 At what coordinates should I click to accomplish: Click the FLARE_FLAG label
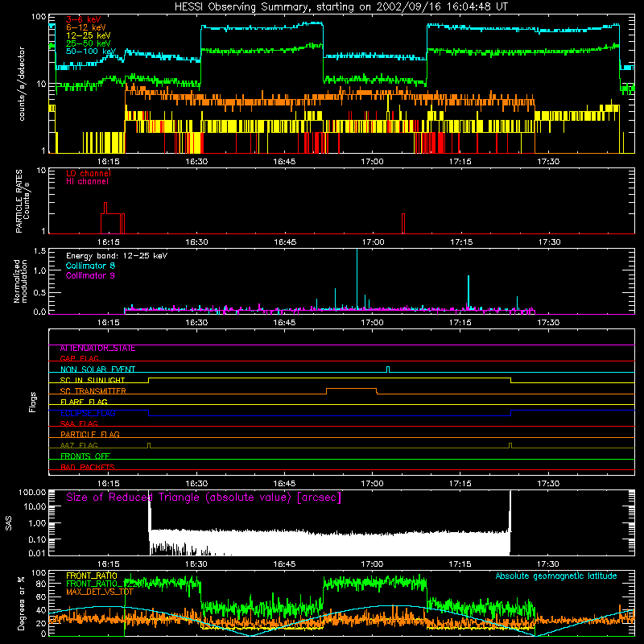click(84, 402)
